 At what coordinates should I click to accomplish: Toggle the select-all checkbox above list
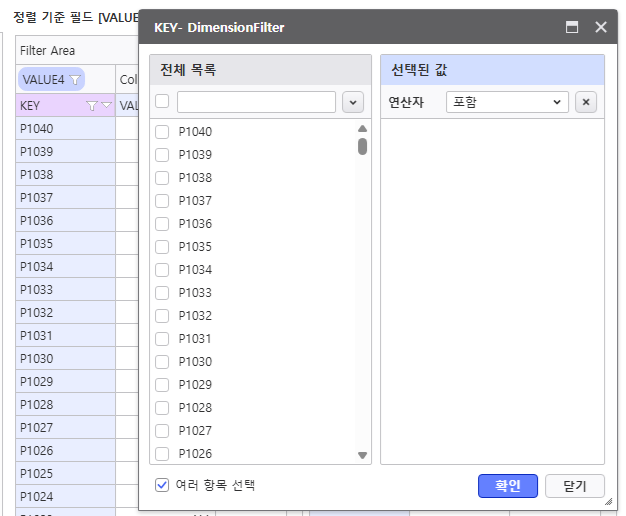(x=162, y=101)
